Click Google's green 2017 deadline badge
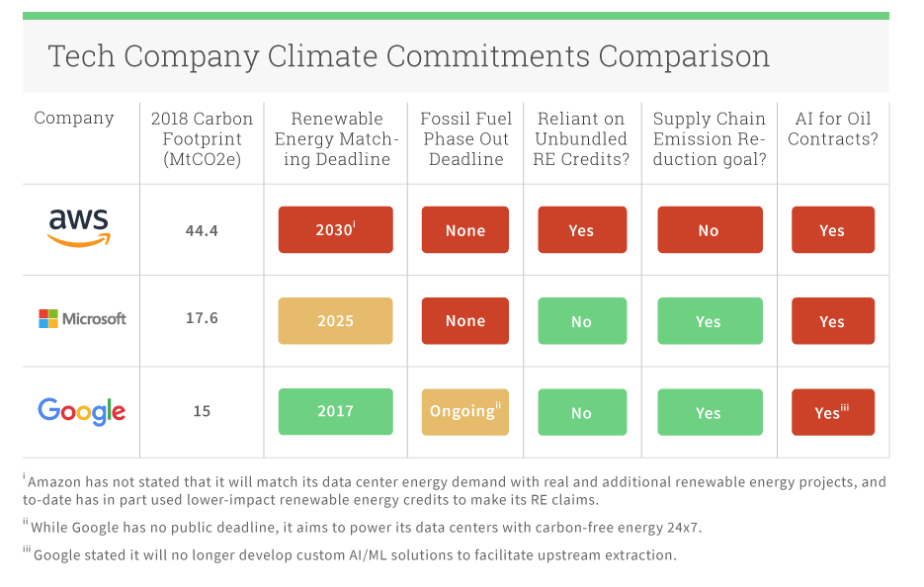The image size is (924, 587). coord(335,411)
